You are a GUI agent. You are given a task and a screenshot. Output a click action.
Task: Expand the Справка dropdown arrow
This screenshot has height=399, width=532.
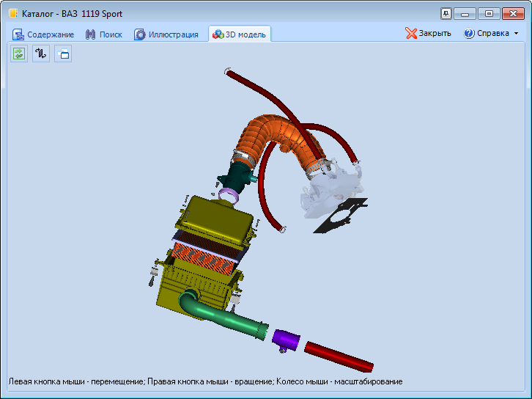pyautogui.click(x=517, y=34)
